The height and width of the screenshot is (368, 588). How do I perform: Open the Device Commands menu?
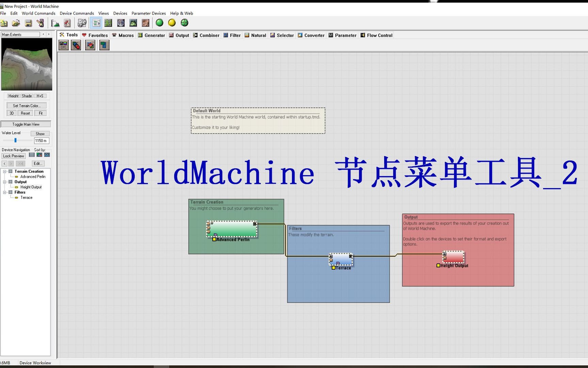pyautogui.click(x=77, y=13)
